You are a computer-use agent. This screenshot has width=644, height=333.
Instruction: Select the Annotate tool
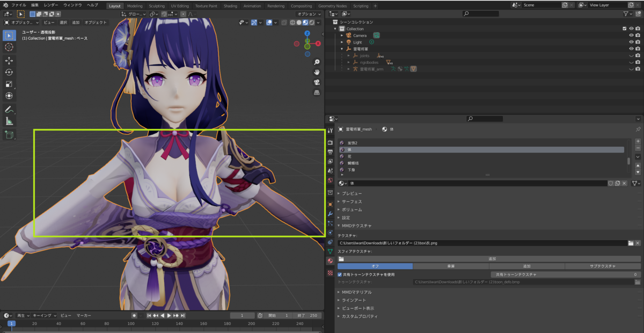coord(9,110)
